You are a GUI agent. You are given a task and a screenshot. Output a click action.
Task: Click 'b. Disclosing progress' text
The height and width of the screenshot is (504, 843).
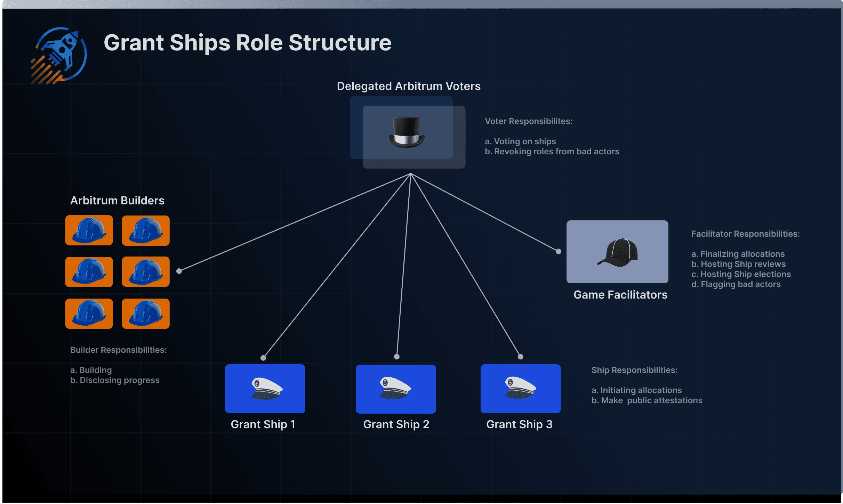115,380
